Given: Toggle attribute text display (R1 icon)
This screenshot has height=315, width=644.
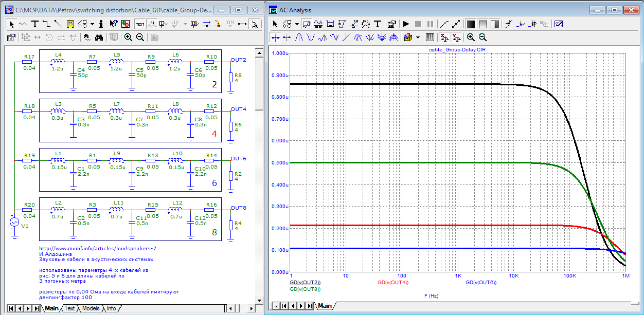Looking at the screenshot, I should pos(152,24).
